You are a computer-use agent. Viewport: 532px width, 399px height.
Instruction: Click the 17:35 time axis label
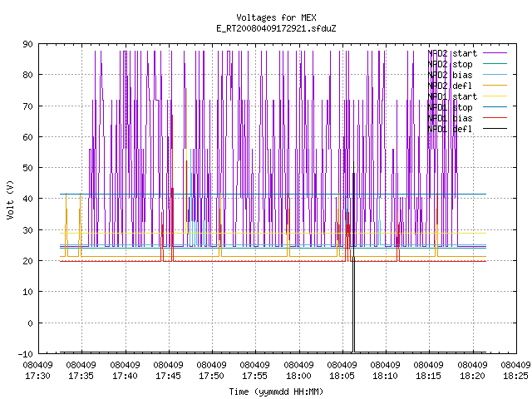81,376
